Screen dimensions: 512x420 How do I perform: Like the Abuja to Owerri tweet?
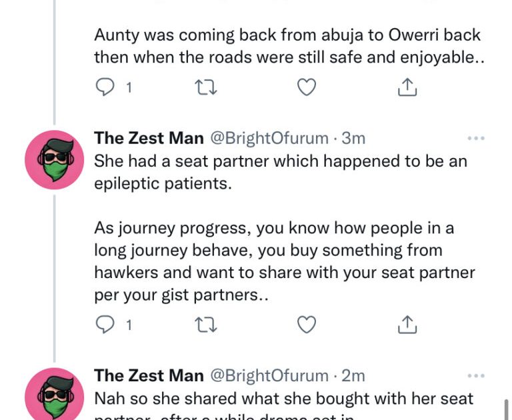(306, 87)
